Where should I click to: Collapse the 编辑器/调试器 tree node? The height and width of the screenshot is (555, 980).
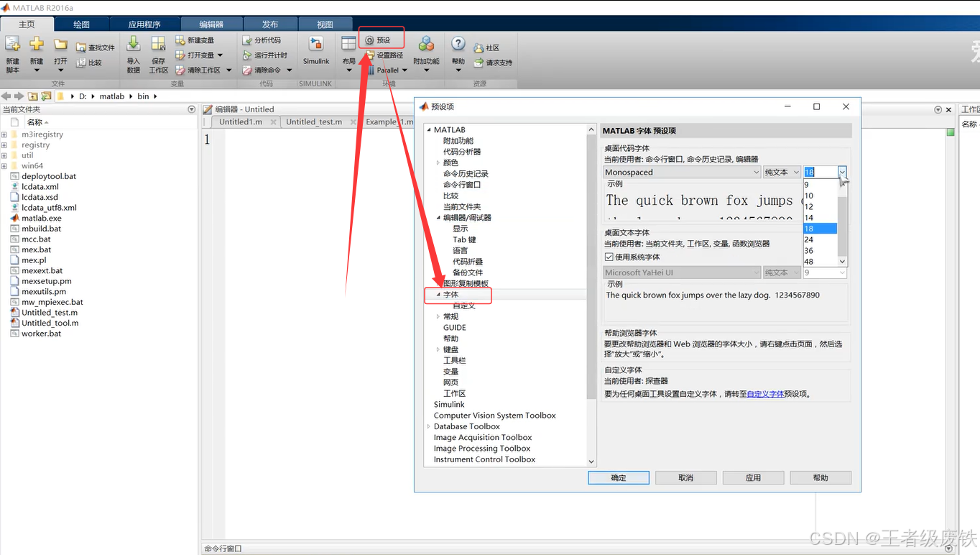click(x=438, y=217)
